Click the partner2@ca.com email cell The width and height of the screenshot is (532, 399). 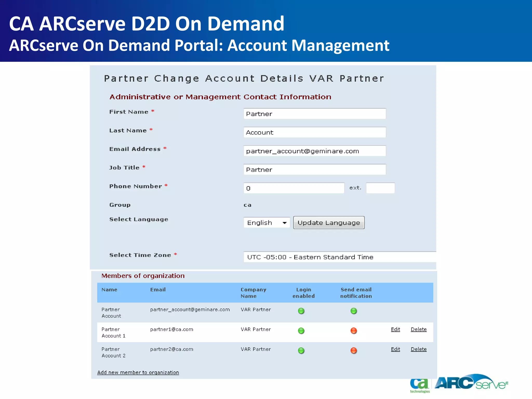tap(172, 349)
